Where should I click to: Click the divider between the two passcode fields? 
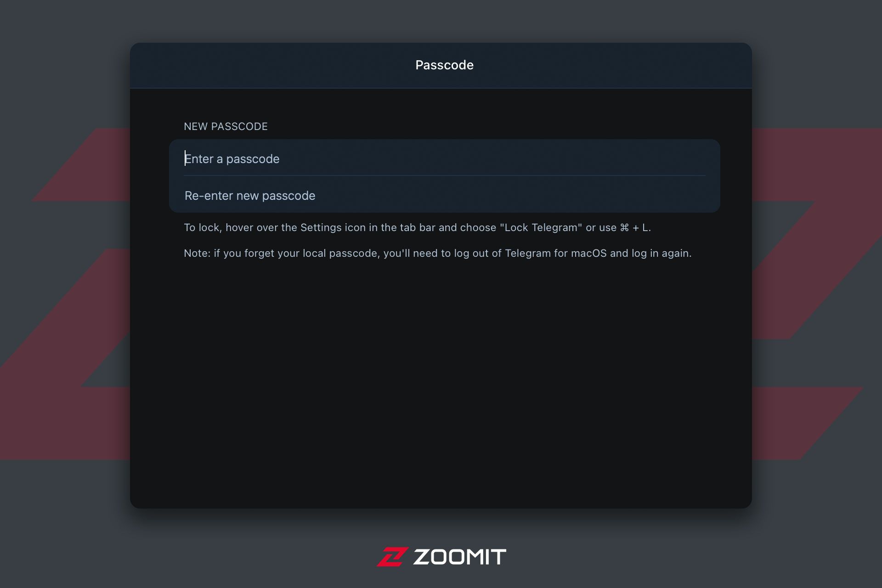click(x=445, y=175)
